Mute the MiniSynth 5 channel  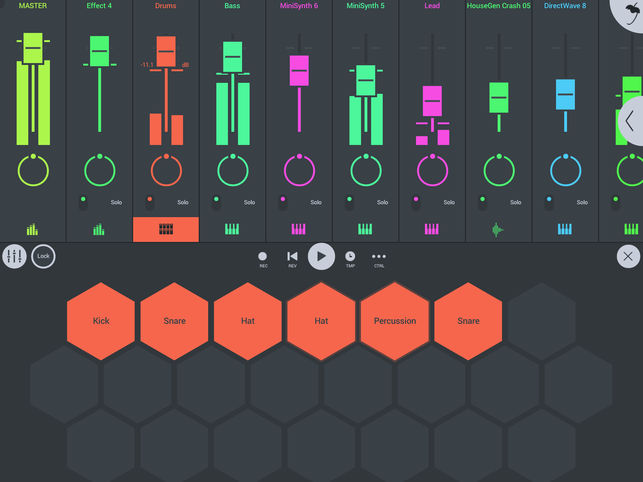[x=349, y=201]
